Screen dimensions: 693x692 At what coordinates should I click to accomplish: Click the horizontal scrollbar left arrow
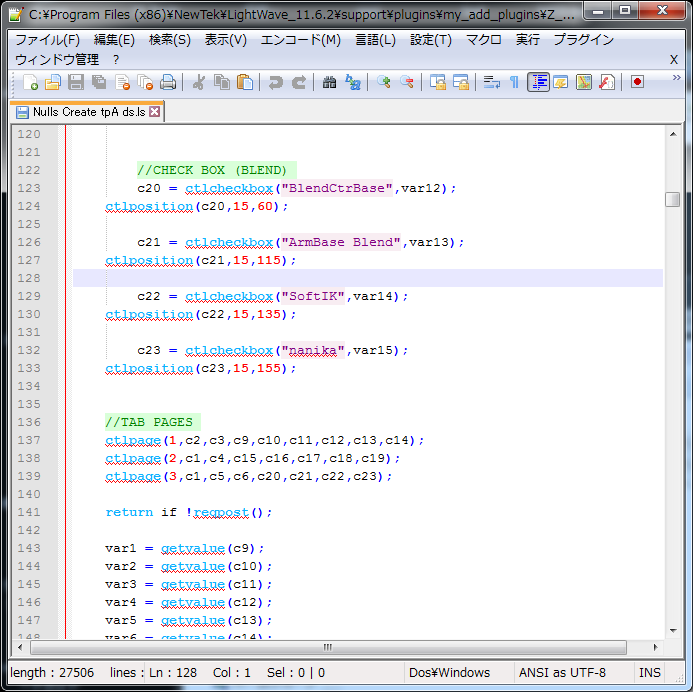pos(20,647)
